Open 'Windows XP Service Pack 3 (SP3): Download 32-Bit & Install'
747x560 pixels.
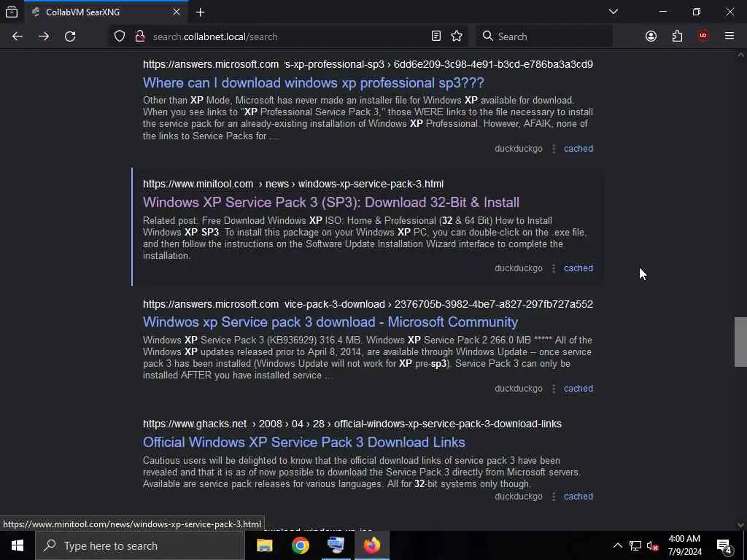click(330, 203)
